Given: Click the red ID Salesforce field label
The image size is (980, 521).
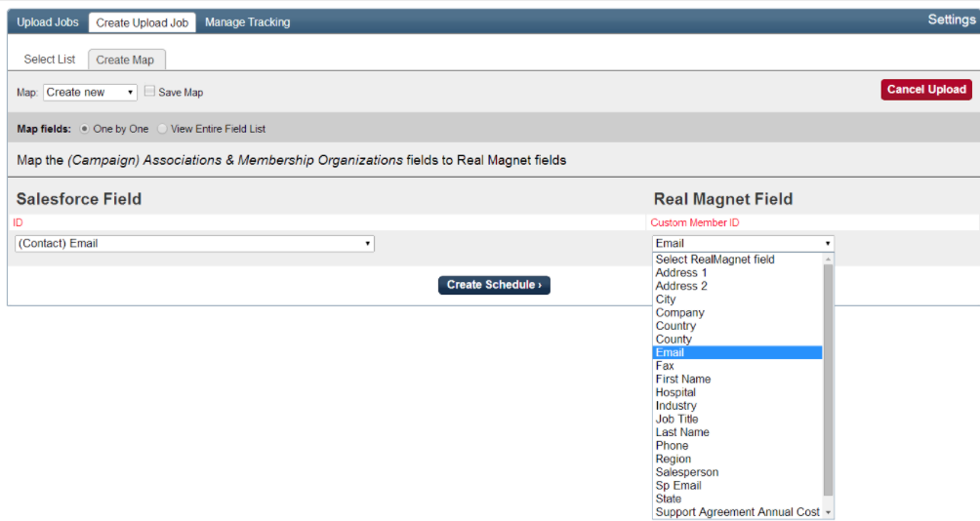Looking at the screenshot, I should point(18,222).
